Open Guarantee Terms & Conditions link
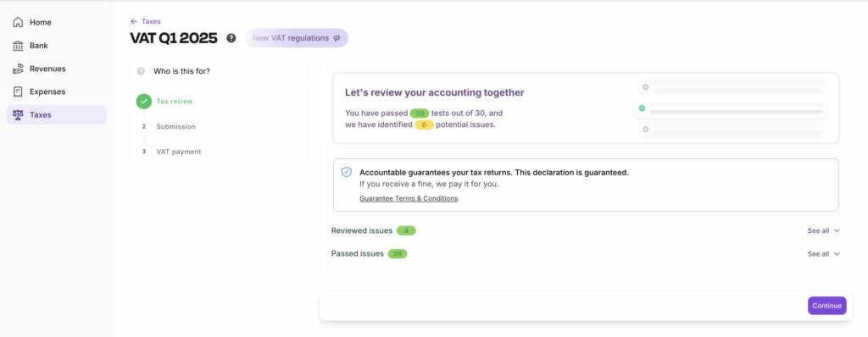868x337 pixels. [x=409, y=198]
